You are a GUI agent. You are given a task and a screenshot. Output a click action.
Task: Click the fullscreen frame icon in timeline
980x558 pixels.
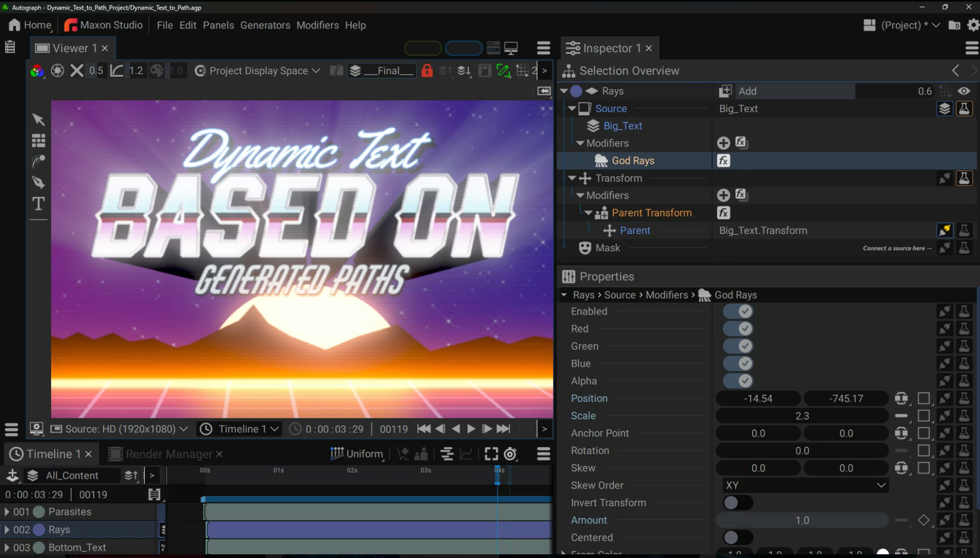pyautogui.click(x=491, y=454)
